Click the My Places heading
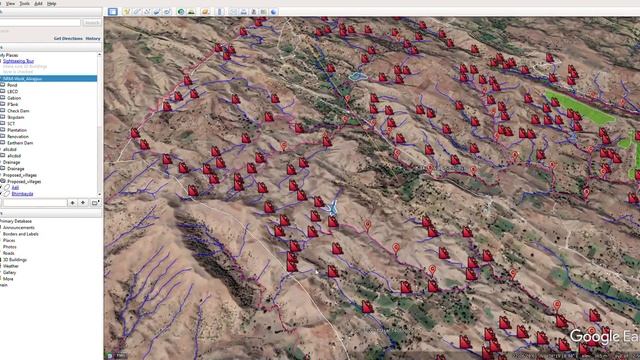The width and height of the screenshot is (640, 360). click(x=9, y=55)
